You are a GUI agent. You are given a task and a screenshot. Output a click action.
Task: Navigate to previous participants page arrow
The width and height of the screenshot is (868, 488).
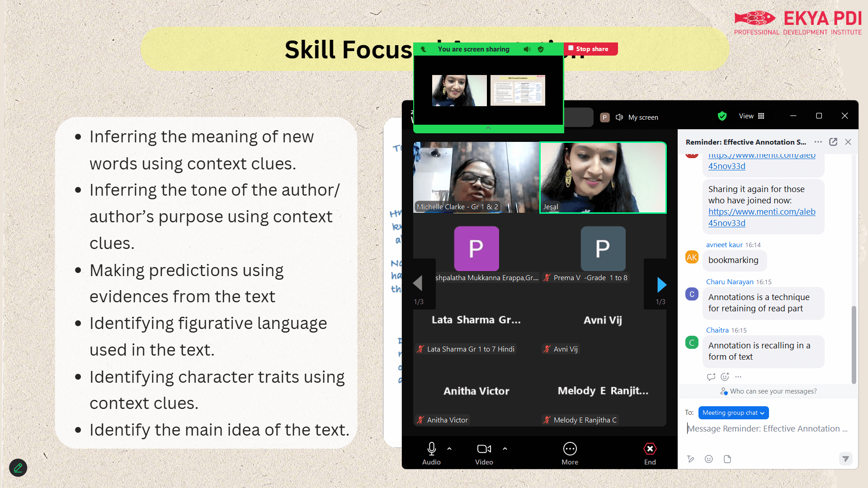pos(417,284)
